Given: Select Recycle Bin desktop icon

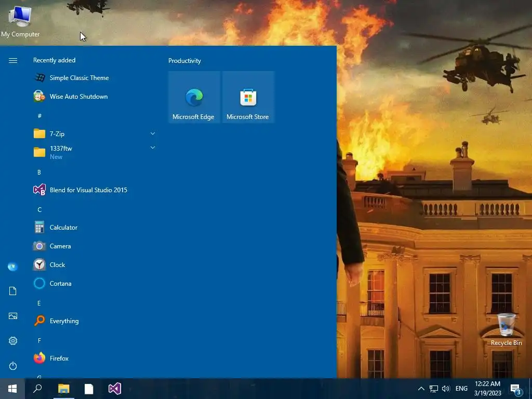Looking at the screenshot, I should 506,330.
